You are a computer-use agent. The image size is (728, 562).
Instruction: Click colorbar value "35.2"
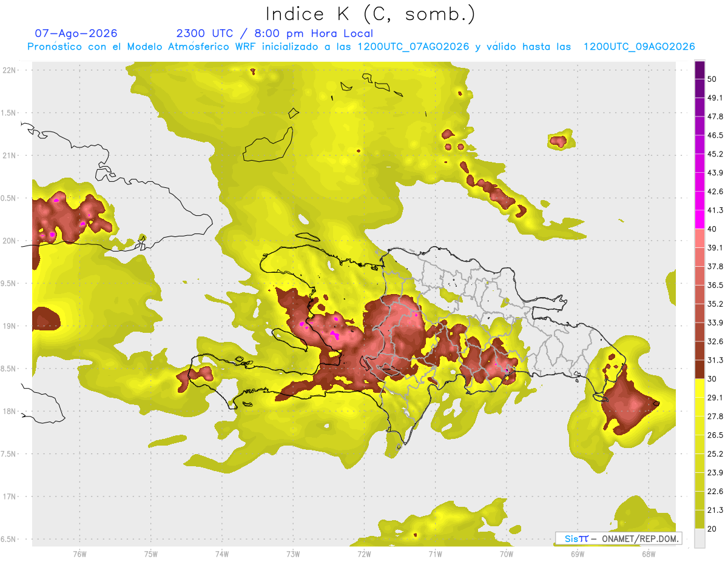coord(715,304)
